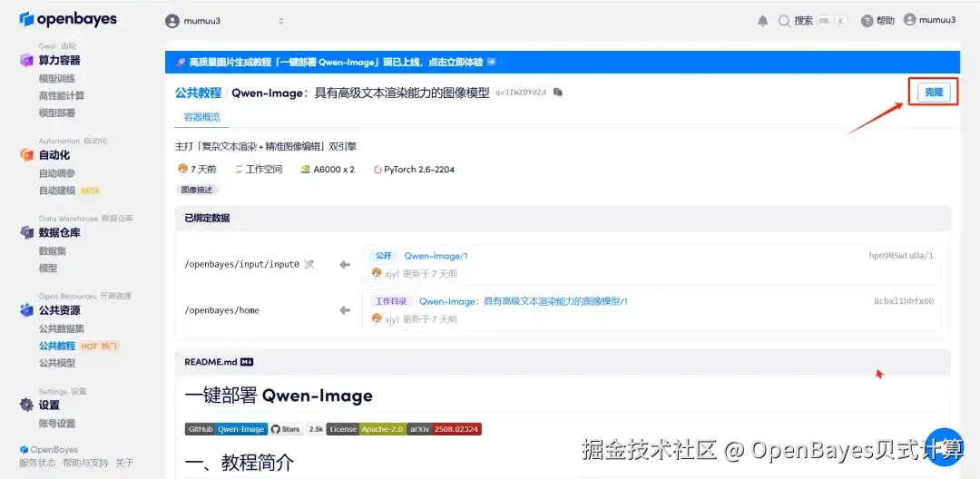Click the 帮助 text at top right
This screenshot has width=980, height=479.
[885, 21]
